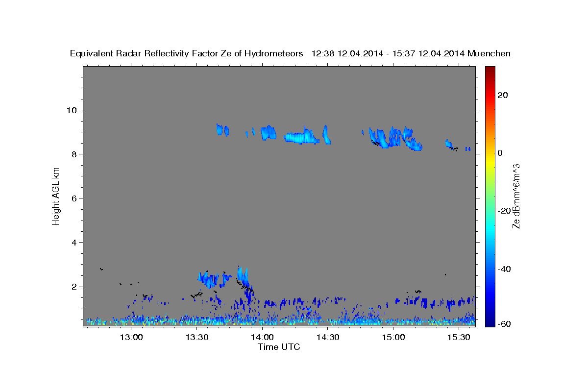
Task: Click the low cloud echo near 13:35 at 2.3 km
Action: coord(209,279)
